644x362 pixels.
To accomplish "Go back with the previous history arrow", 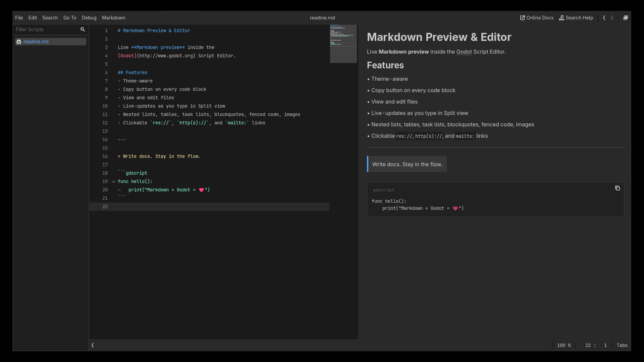I will tap(604, 18).
